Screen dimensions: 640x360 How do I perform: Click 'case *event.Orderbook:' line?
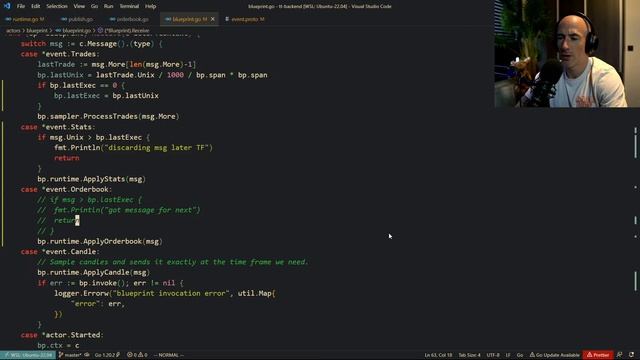[67, 189]
